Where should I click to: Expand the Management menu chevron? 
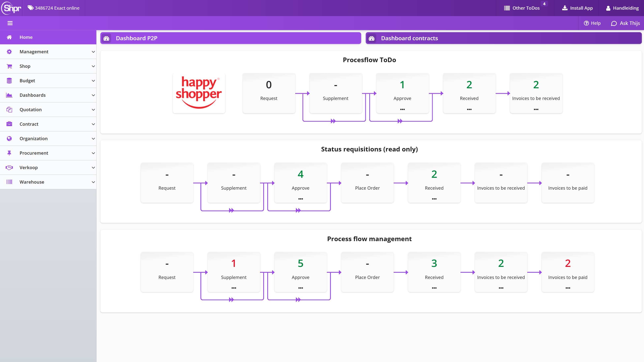(93, 52)
